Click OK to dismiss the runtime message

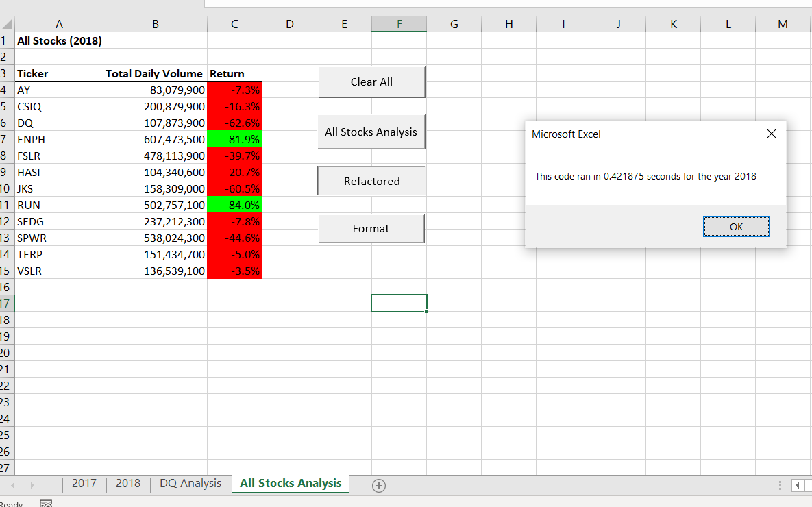736,226
